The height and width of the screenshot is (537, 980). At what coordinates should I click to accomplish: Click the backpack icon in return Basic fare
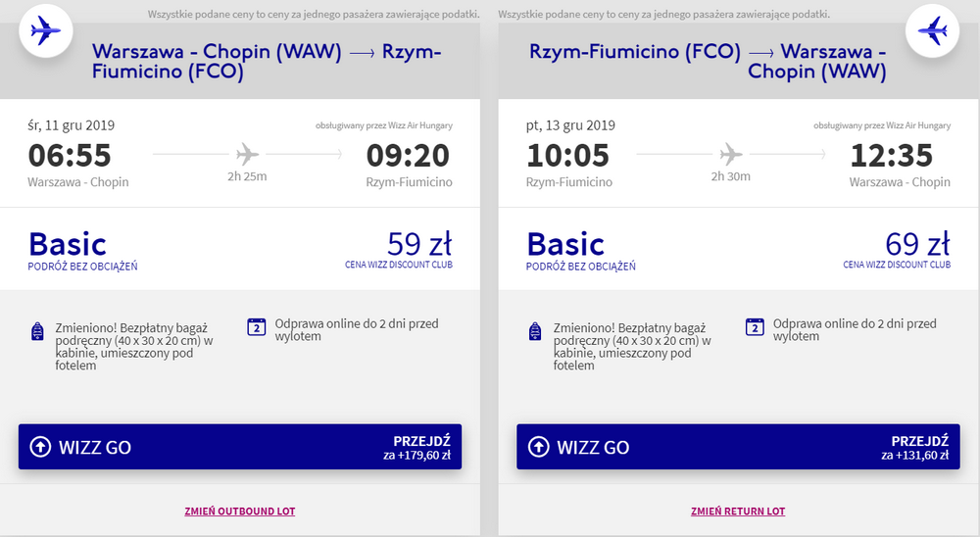[535, 331]
